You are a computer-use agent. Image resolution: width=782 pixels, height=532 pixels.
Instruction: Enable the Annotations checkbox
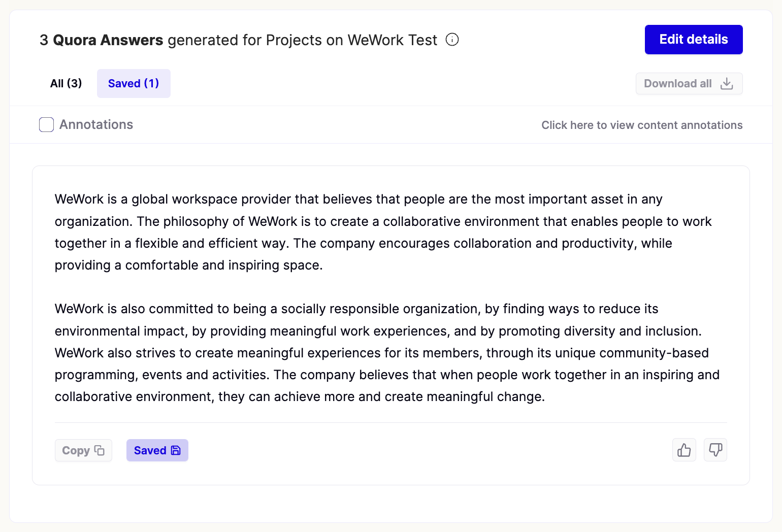[x=46, y=124]
